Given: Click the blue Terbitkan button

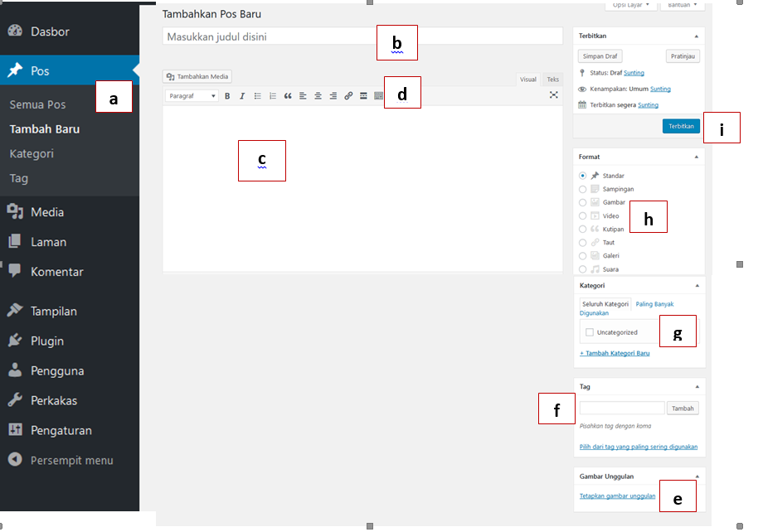Looking at the screenshot, I should [681, 126].
